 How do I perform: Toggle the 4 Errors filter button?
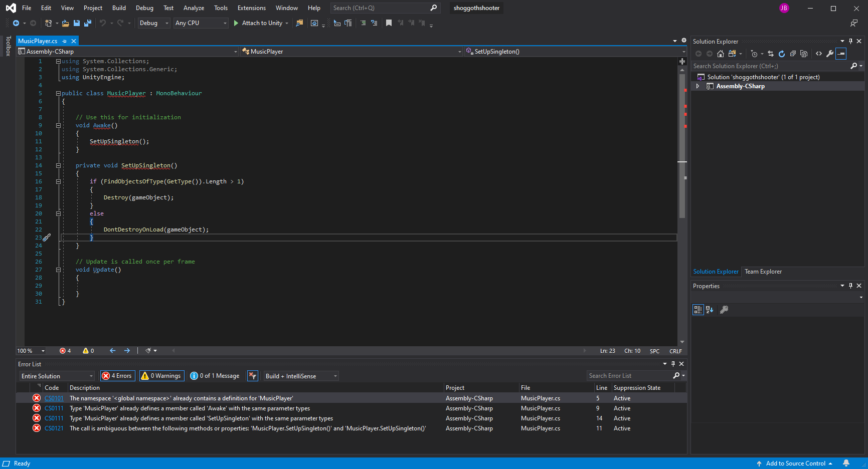tap(117, 375)
